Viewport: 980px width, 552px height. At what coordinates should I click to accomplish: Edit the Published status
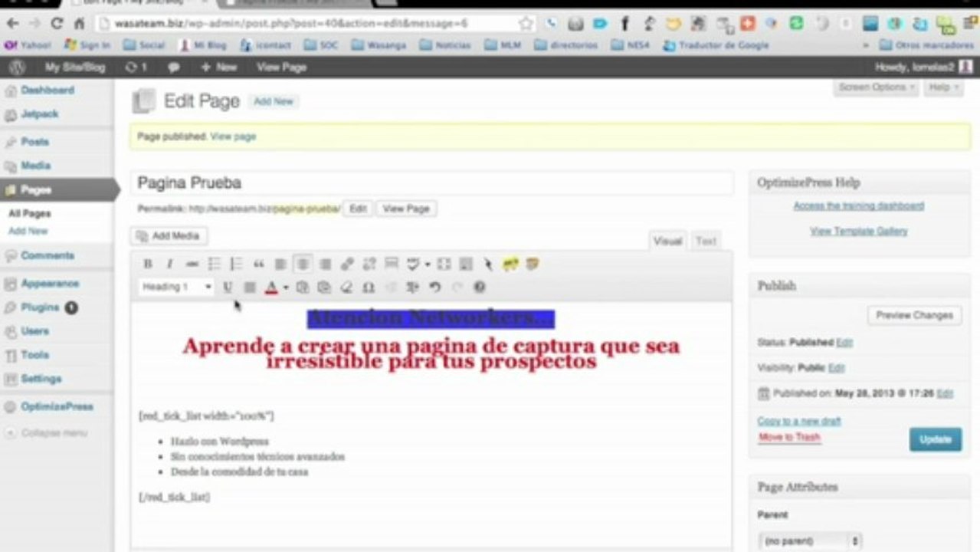844,343
